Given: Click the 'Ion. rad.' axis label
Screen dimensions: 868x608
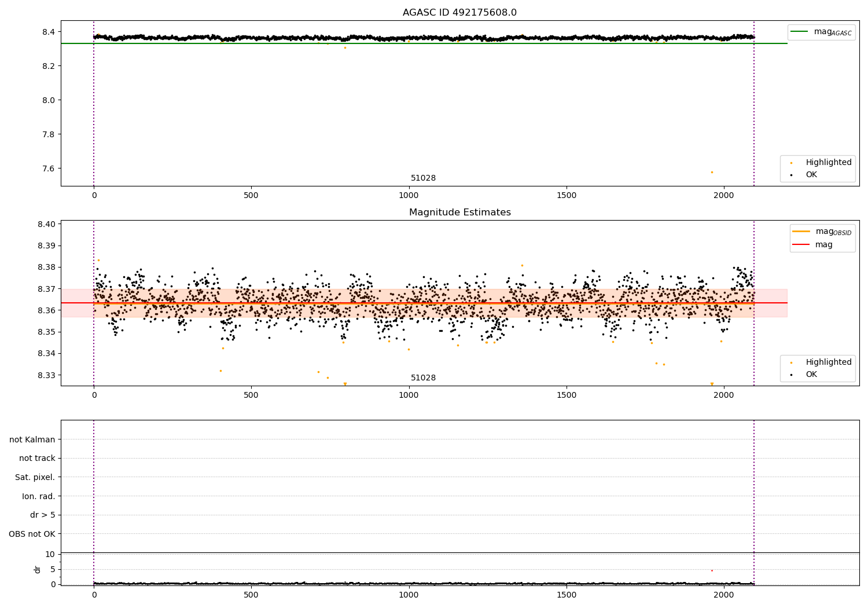Looking at the screenshot, I should point(39,496).
